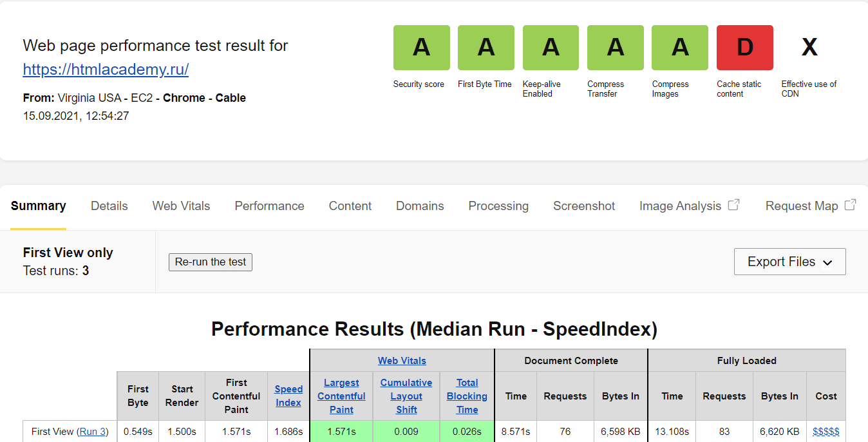Select the Domains tab
The image size is (868, 442).
click(420, 206)
